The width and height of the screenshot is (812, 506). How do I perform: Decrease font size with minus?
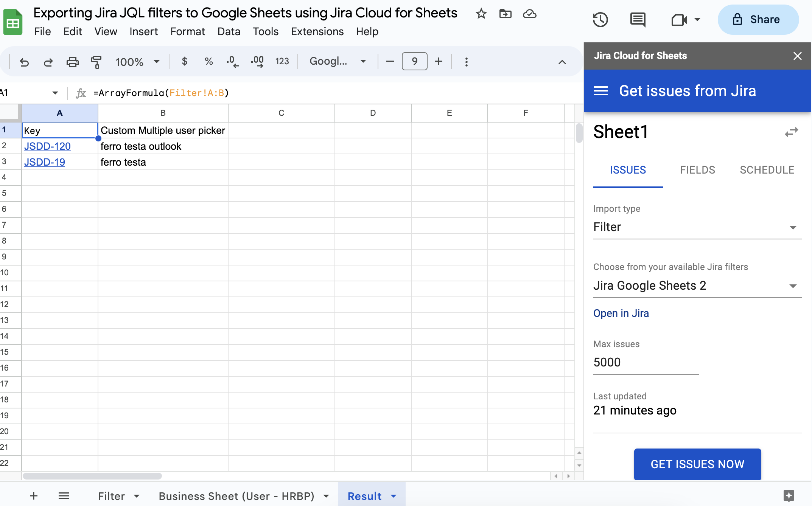[x=390, y=61]
